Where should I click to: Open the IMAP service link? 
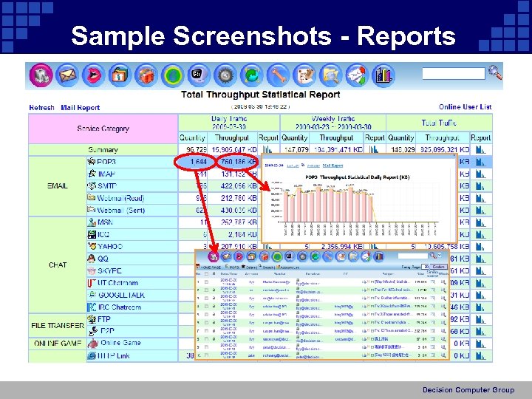point(106,174)
